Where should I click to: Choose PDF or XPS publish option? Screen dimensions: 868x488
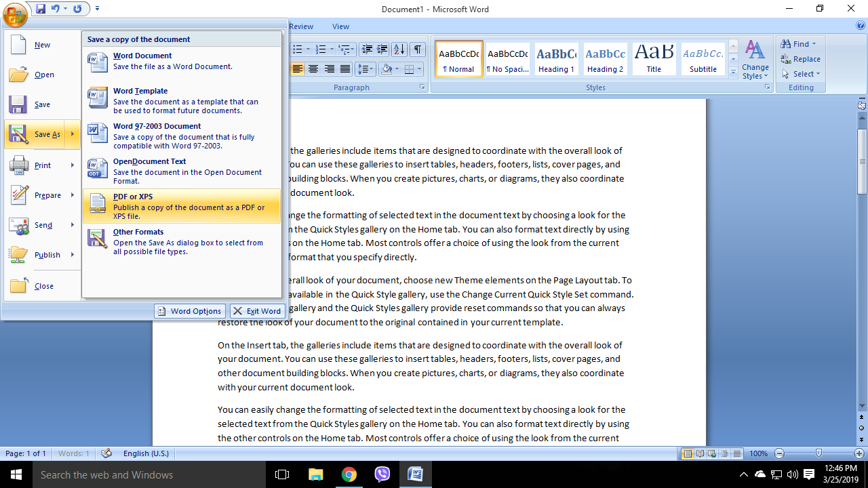(x=182, y=205)
